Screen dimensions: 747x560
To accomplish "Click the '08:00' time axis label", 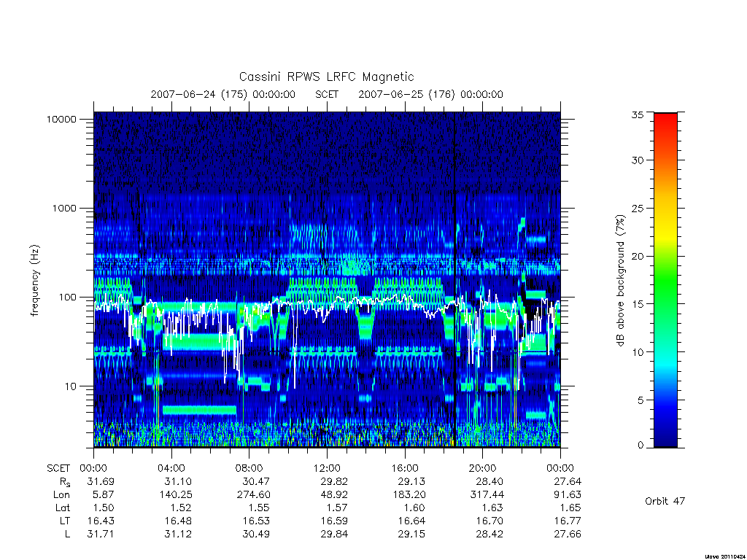I will click(249, 468).
